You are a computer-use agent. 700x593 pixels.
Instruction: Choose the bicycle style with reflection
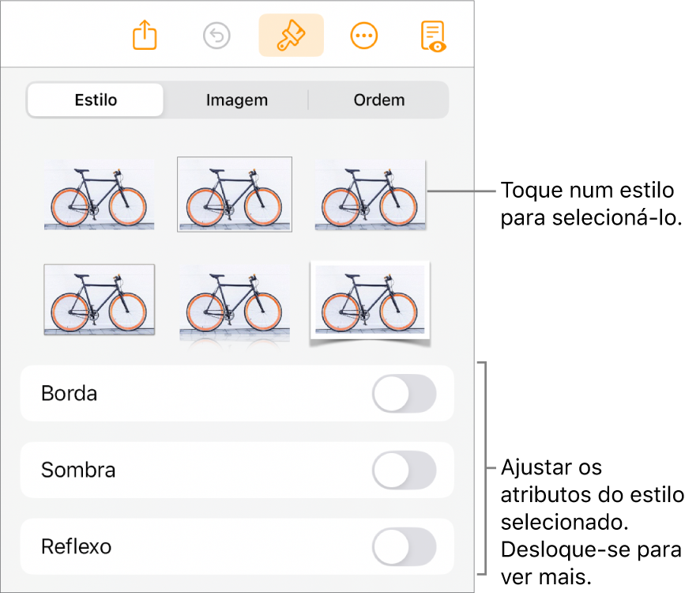235,304
